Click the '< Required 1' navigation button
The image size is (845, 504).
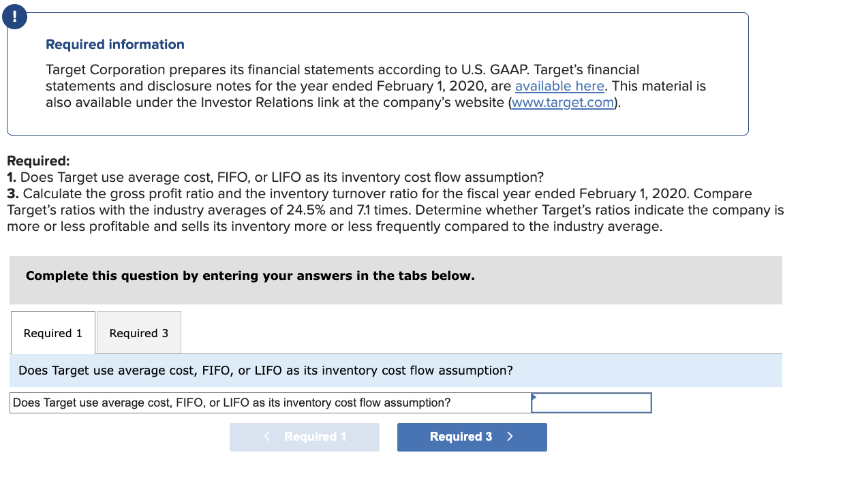coord(304,437)
